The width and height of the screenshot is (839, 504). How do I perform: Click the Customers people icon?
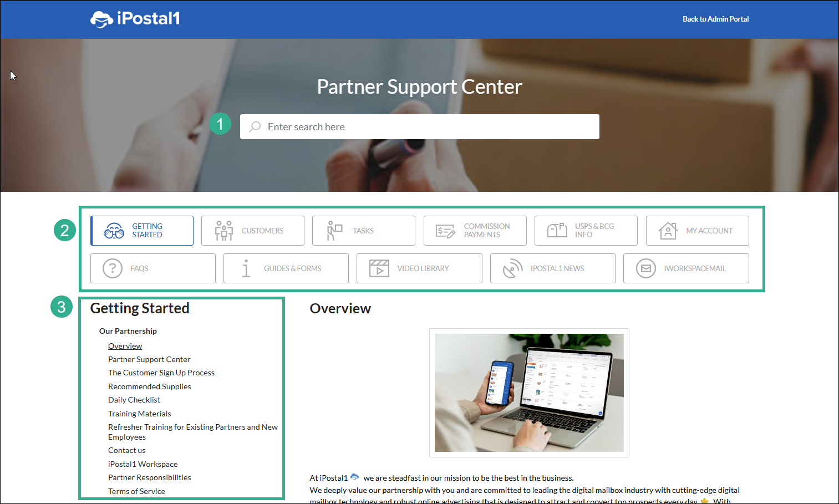224,231
